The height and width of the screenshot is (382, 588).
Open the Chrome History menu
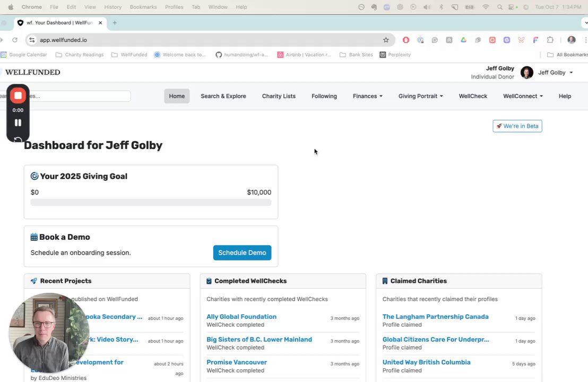tap(113, 7)
